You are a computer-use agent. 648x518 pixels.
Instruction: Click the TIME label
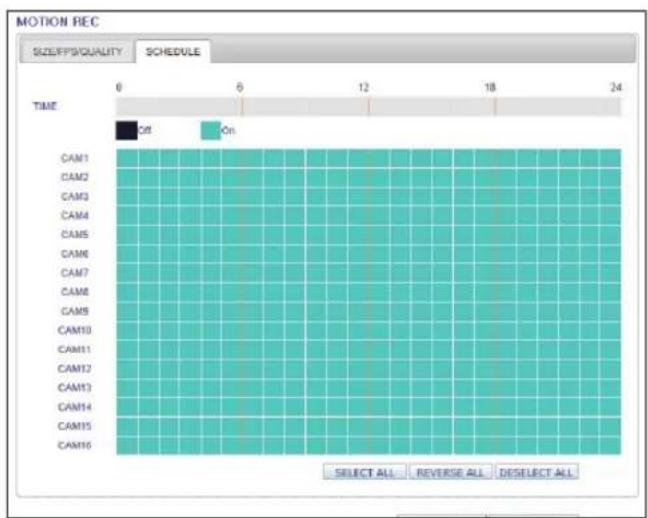[45, 106]
